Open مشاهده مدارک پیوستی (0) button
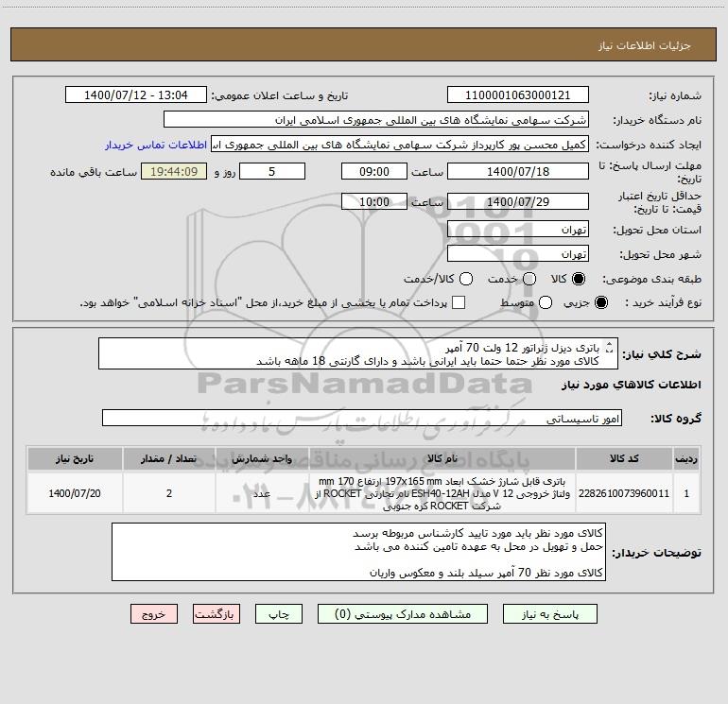 pos(403,614)
